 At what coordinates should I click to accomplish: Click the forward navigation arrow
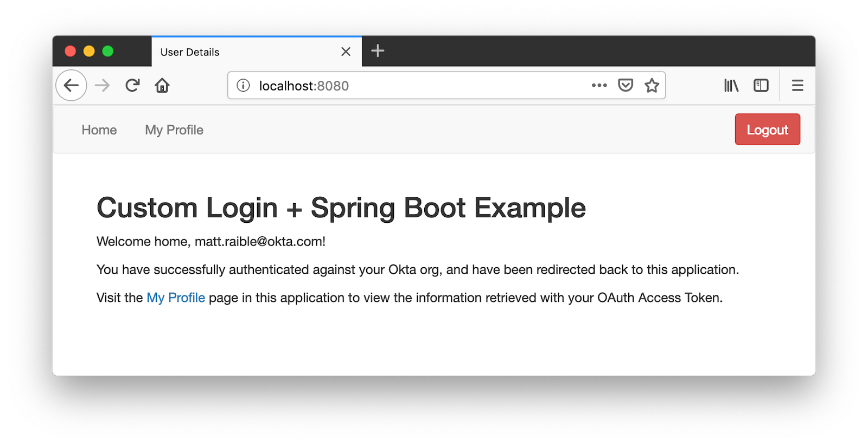(x=102, y=86)
